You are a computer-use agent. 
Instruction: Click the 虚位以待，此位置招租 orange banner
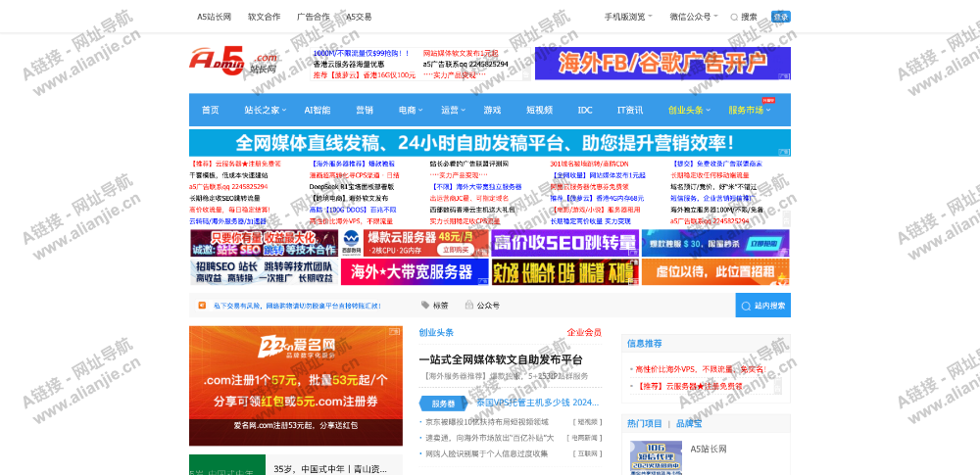[715, 272]
